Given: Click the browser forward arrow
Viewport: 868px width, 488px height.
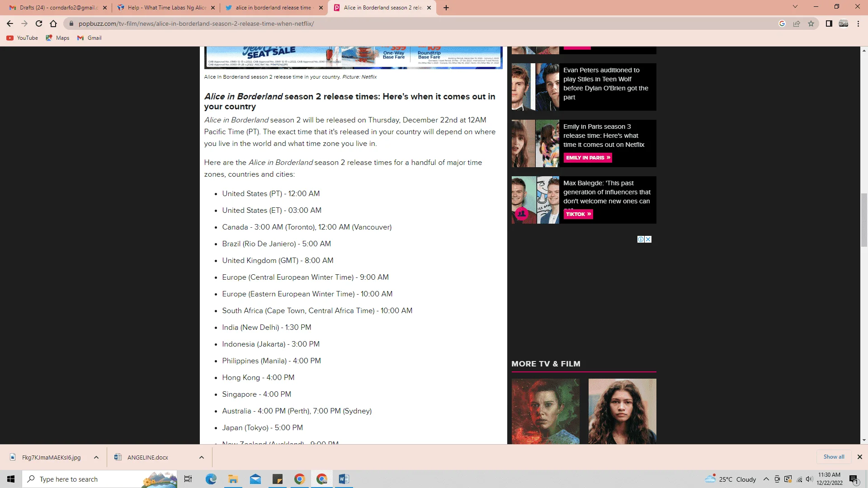Looking at the screenshot, I should (24, 23).
